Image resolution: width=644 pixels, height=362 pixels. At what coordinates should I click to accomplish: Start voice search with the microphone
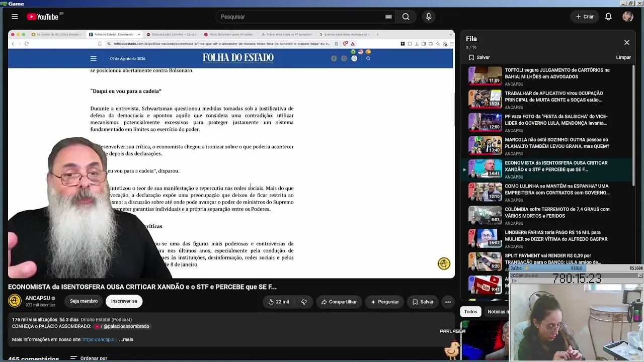pos(429,17)
